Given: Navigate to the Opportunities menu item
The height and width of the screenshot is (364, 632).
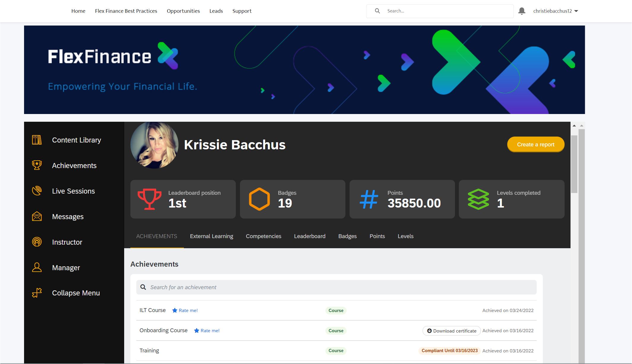Looking at the screenshot, I should click(x=183, y=11).
